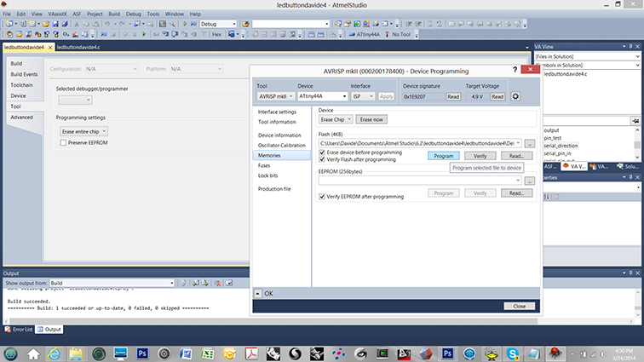Open the Debug menu
Viewport: 644px width, 362px height.
pos(134,14)
